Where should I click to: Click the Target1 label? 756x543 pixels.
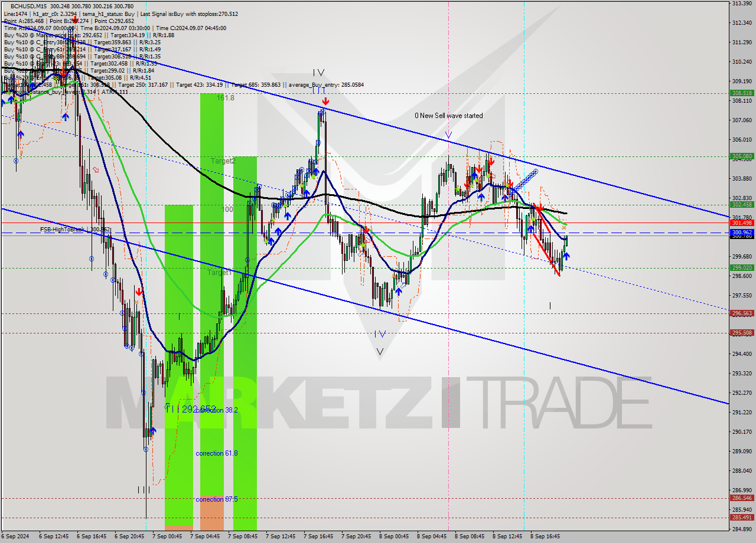point(219,273)
